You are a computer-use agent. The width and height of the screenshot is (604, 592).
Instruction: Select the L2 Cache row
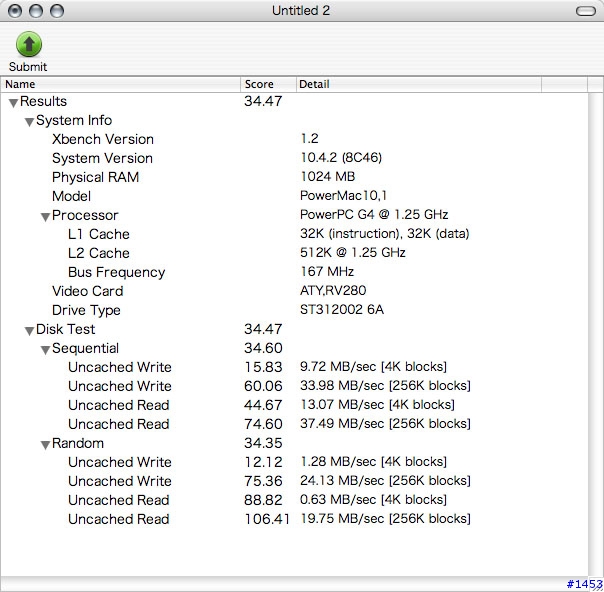point(294,253)
